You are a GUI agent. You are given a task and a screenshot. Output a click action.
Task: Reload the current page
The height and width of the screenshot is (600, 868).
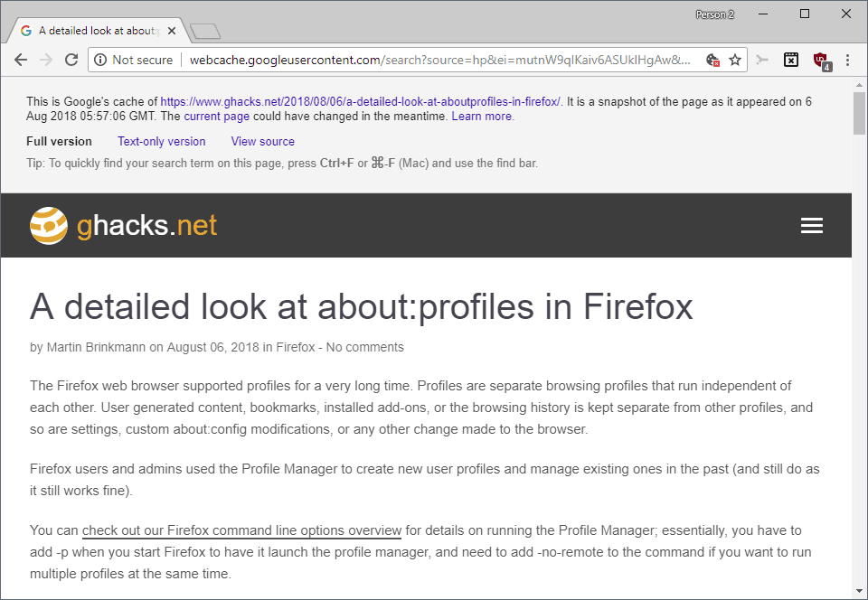coord(71,60)
